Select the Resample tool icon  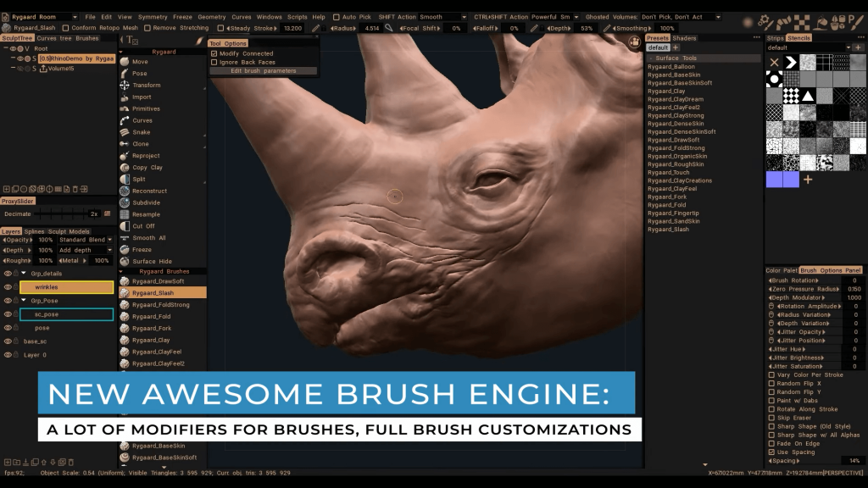[125, 214]
